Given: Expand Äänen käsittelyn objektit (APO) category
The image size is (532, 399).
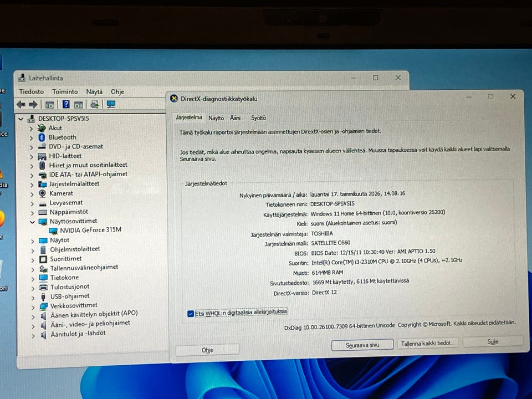Looking at the screenshot, I should click(x=33, y=316).
